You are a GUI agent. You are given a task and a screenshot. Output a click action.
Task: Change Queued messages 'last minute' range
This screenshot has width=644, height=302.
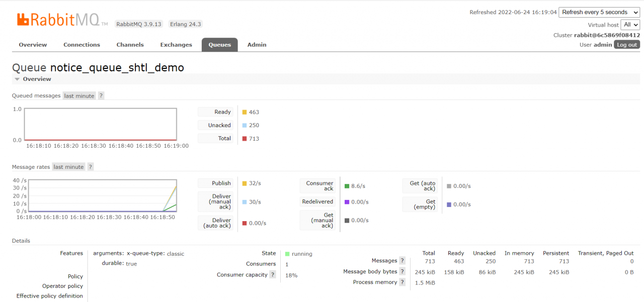(79, 96)
